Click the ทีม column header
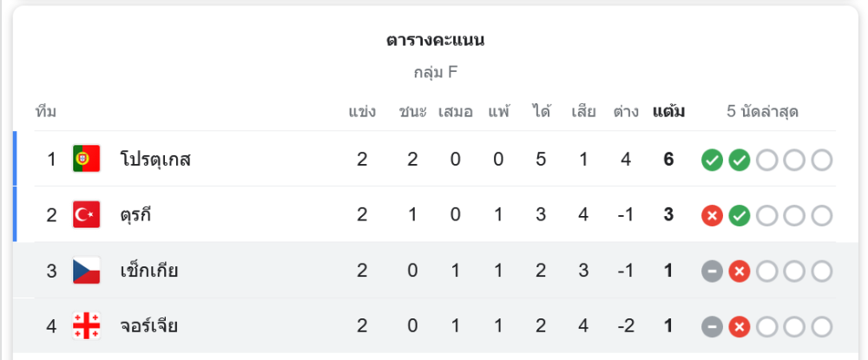The height and width of the screenshot is (360, 868). pos(46,112)
